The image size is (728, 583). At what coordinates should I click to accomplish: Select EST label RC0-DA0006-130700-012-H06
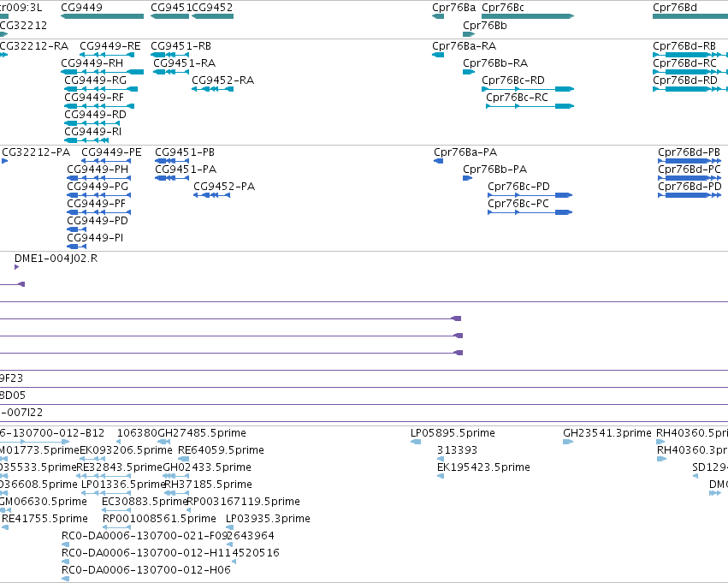tap(146, 570)
